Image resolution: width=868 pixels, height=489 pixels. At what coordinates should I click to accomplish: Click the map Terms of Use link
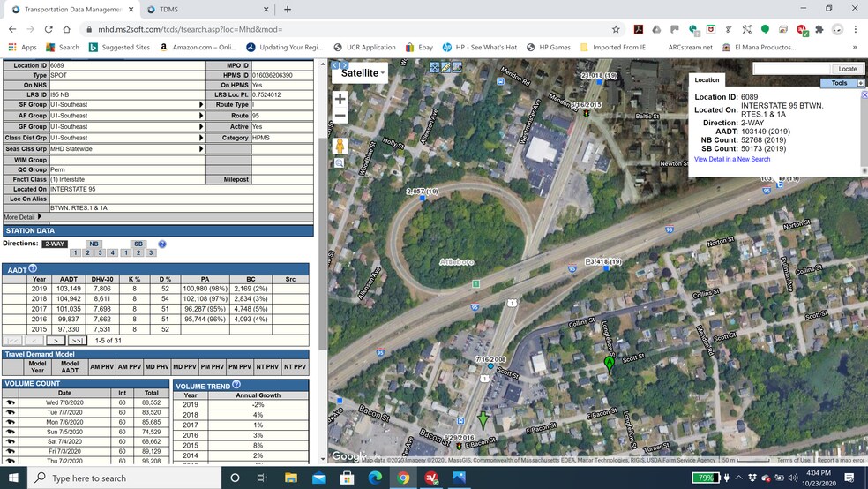click(793, 460)
